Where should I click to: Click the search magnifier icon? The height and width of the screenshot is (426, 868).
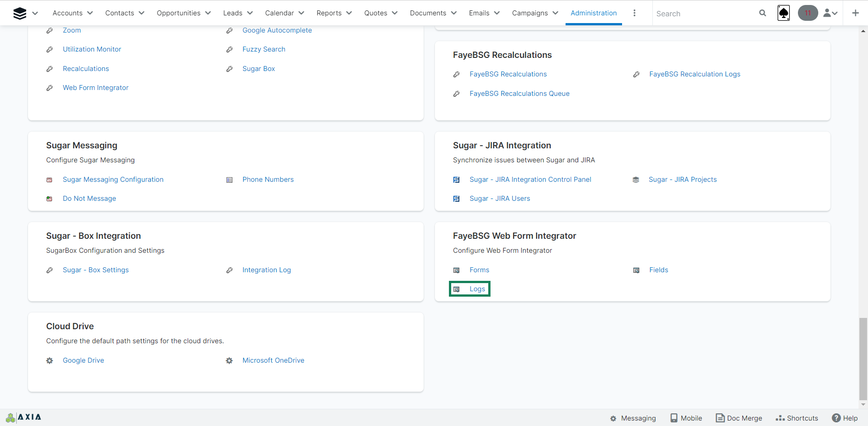[x=762, y=13]
